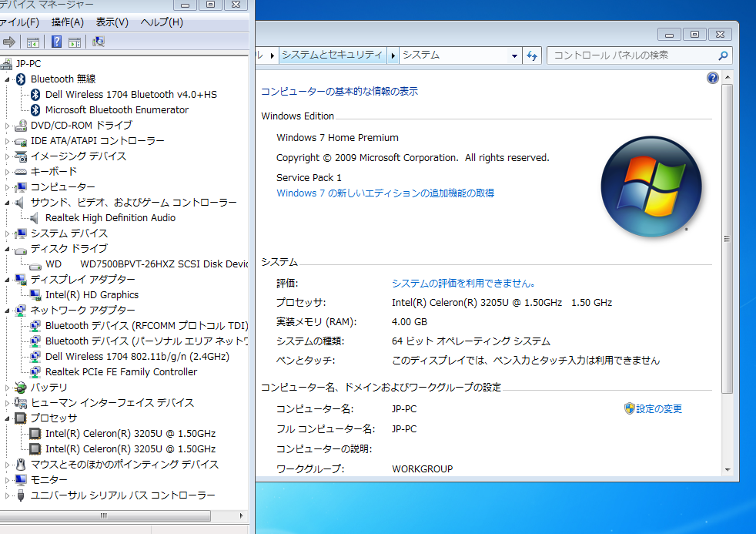Expand the システム デバイス tree node
Screen dimensions: 756x534
pyautogui.click(x=7, y=233)
